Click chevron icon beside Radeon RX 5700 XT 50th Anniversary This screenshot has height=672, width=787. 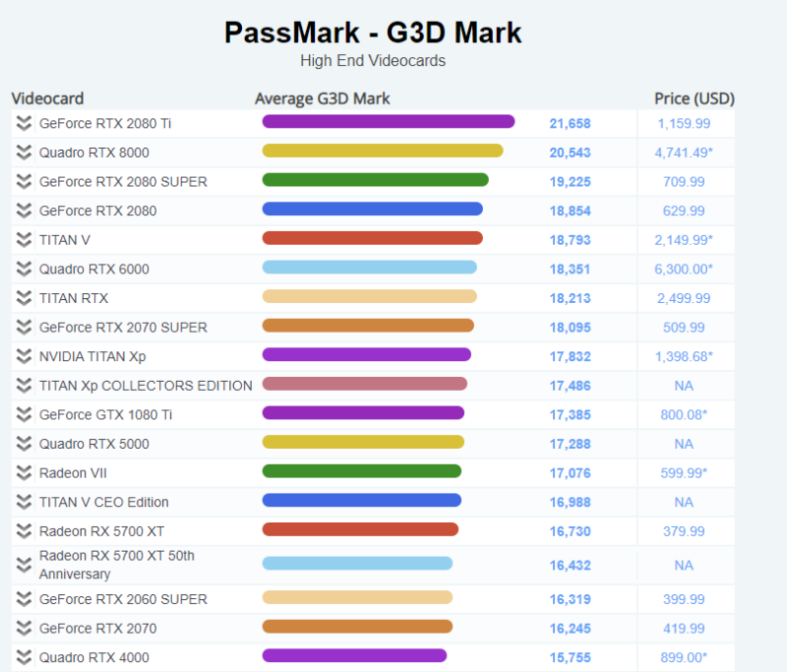pyautogui.click(x=24, y=565)
